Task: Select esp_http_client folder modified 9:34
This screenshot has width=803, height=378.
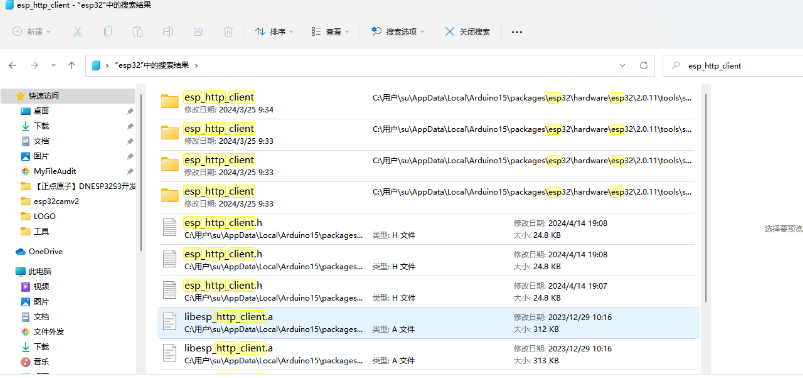Action: point(429,103)
